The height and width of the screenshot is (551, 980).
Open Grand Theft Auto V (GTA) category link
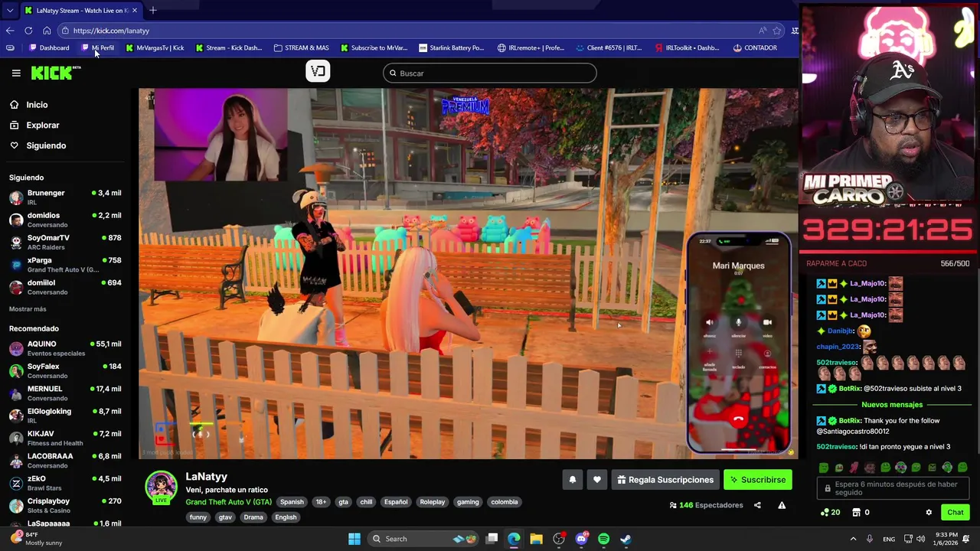tap(228, 502)
